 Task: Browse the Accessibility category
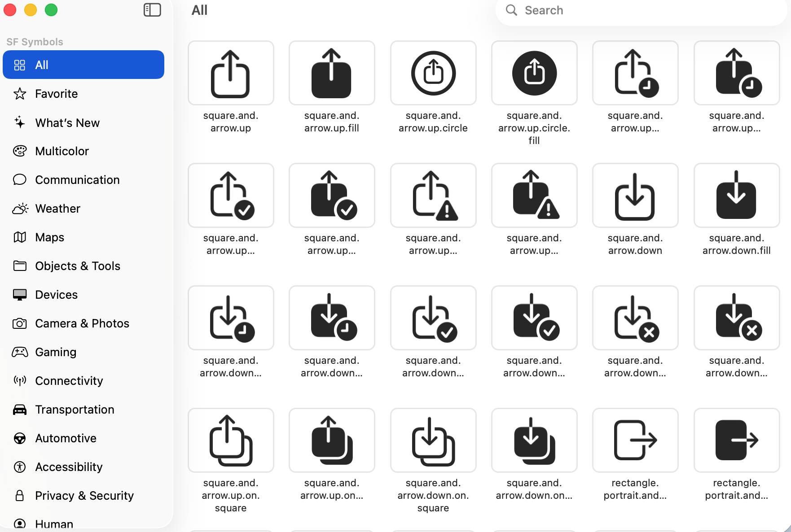point(83,467)
